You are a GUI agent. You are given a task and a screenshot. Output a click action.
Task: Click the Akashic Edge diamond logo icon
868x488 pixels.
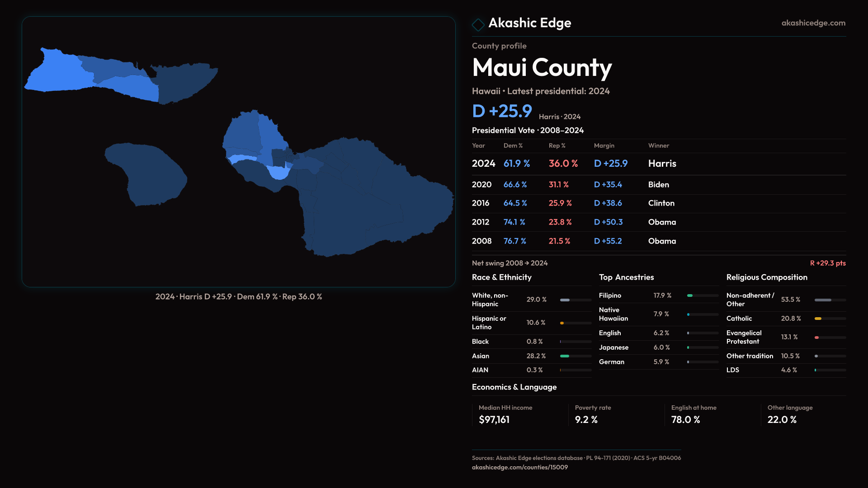pos(478,24)
